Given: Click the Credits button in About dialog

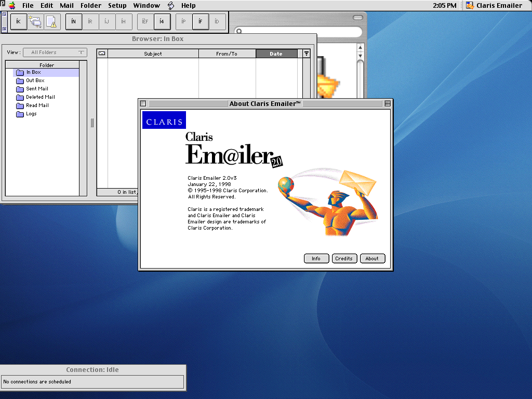Looking at the screenshot, I should tap(344, 259).
